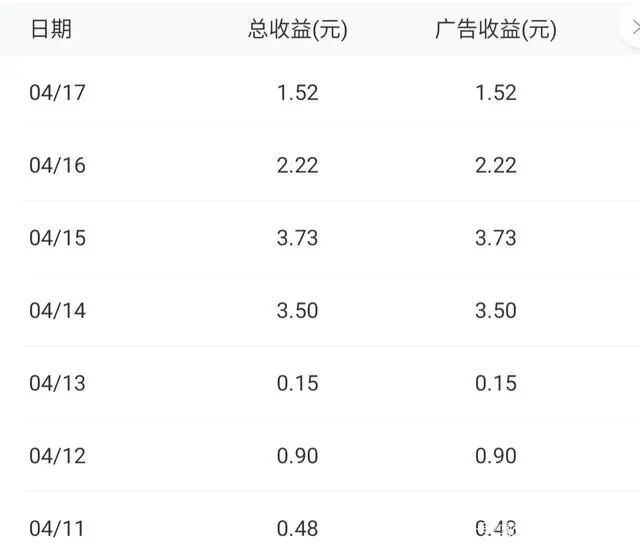Open the 04/15 date row
This screenshot has width=640, height=547.
[320, 238]
